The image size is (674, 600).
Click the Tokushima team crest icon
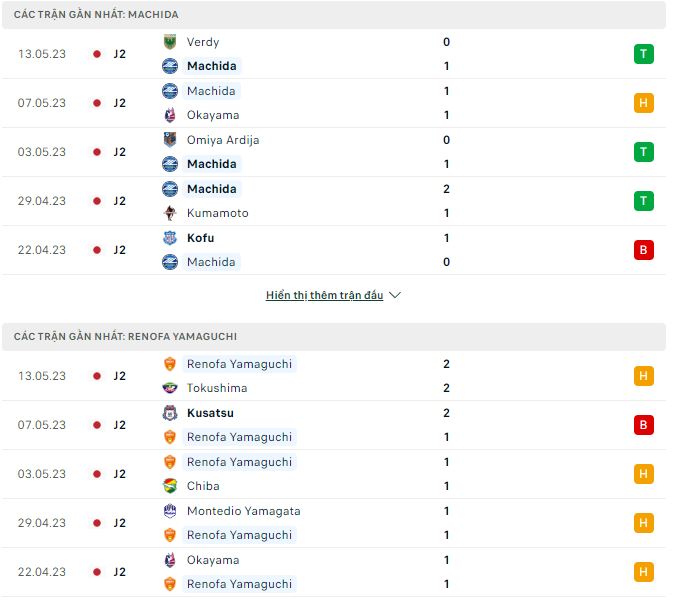tap(170, 388)
